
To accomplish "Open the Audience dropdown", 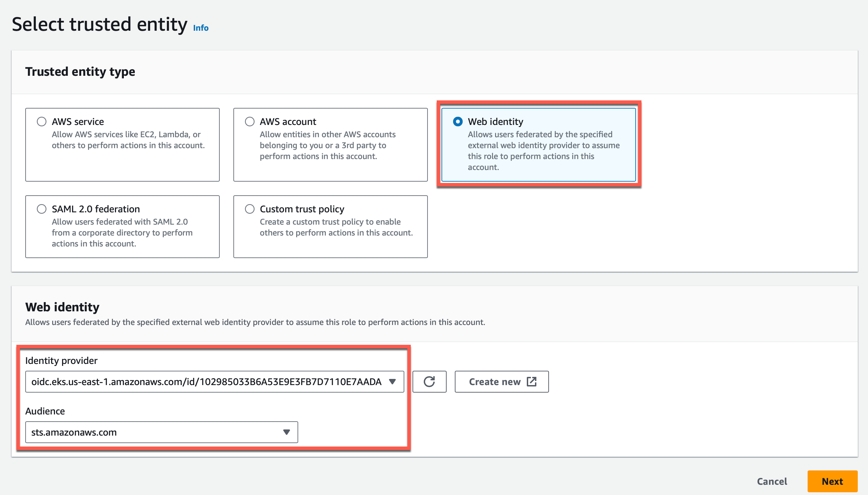I will click(162, 432).
